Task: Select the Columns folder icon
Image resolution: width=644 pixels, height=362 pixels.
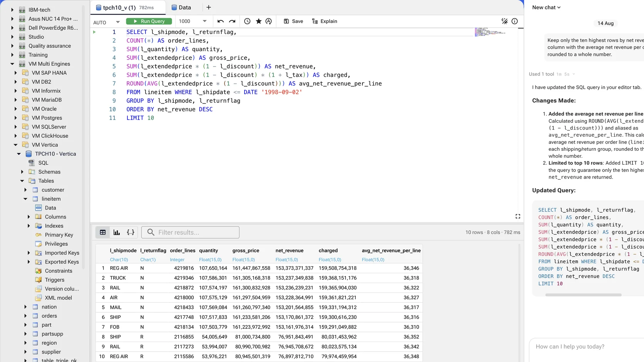Action: [39, 217]
